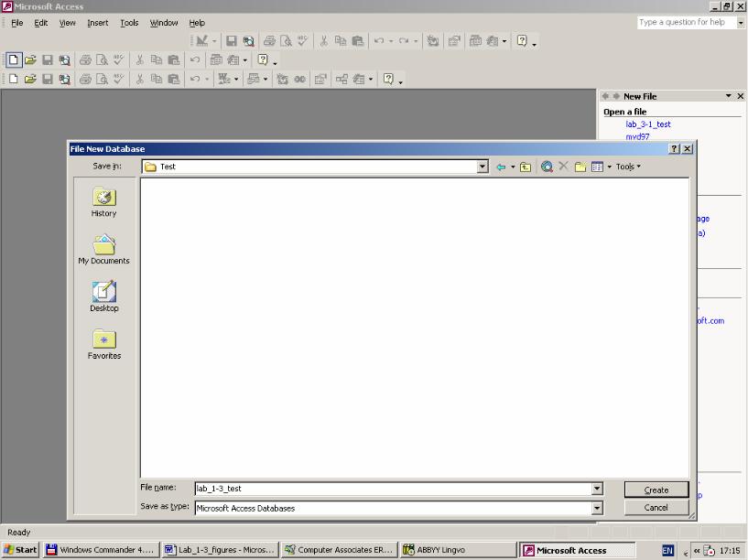
Task: Click the Redo icon in top toolbar row
Action: (404, 41)
